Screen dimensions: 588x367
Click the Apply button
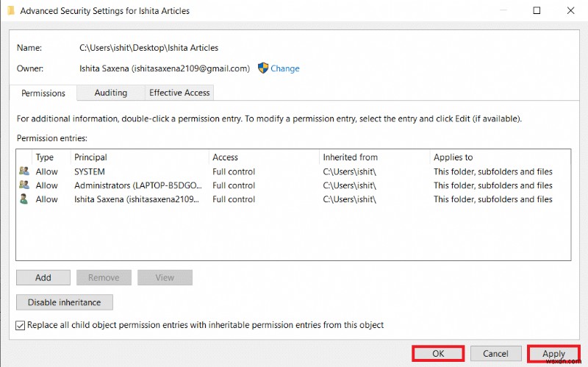click(x=553, y=354)
